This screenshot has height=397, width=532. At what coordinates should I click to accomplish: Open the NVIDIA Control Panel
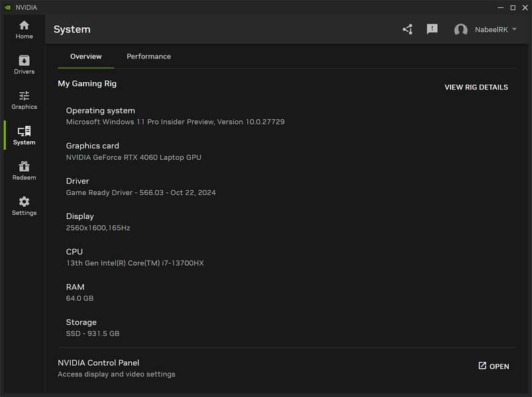[x=494, y=367]
